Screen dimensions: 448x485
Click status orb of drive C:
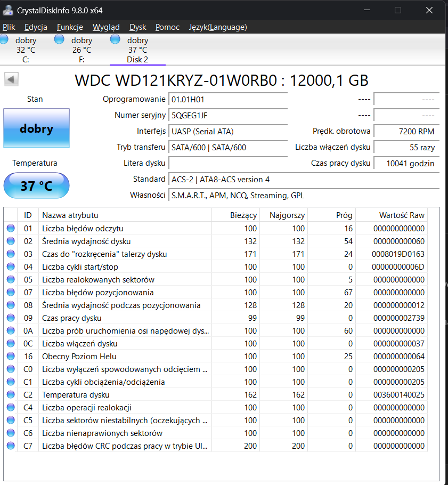click(x=4, y=39)
